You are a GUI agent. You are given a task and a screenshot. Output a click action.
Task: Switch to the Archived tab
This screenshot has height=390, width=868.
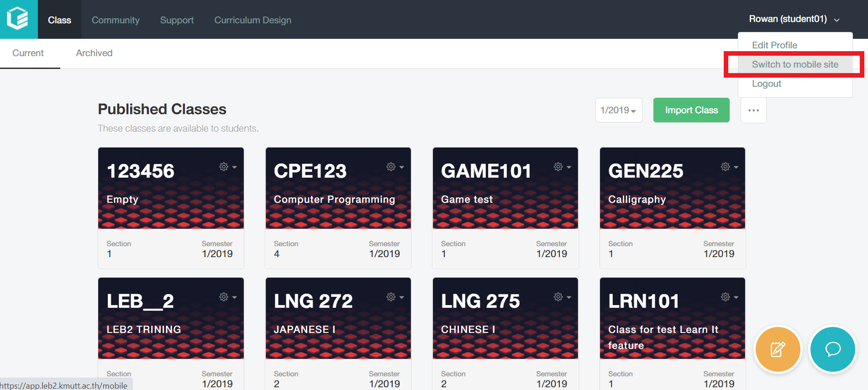click(x=94, y=53)
